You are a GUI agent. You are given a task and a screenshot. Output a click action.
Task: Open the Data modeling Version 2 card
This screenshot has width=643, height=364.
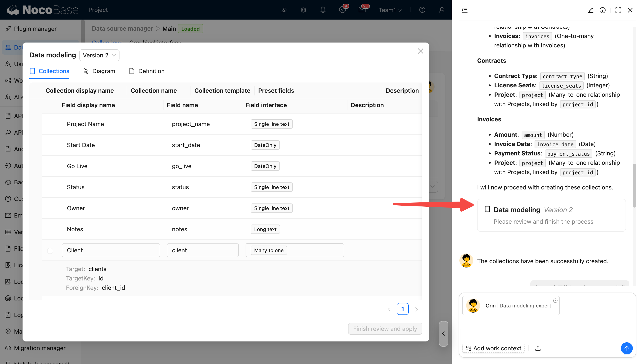[x=551, y=215]
